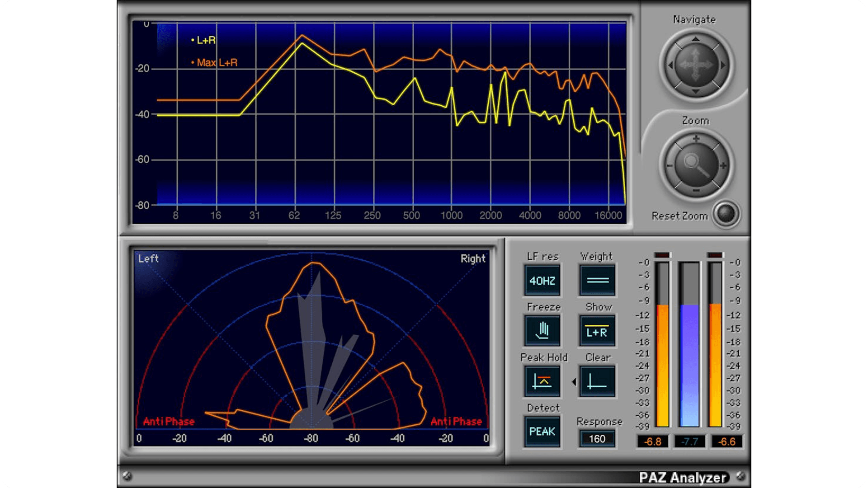Viewport: 868px width, 488px height.
Task: Click left peak readout -6.8
Action: 652,441
